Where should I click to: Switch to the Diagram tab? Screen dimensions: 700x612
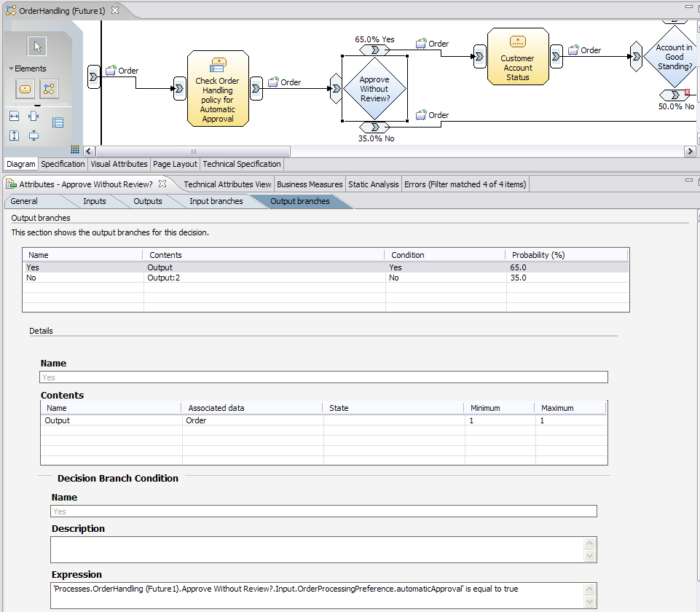21,164
